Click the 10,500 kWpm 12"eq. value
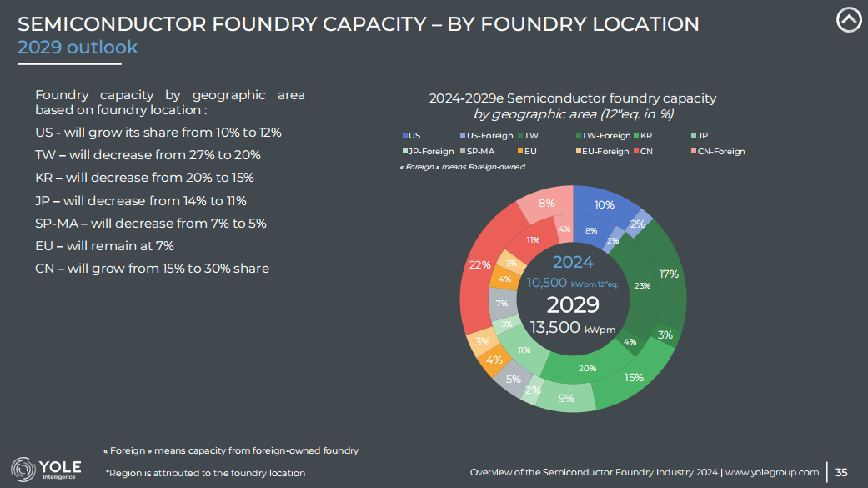The width and height of the screenshot is (868, 488). pos(572,283)
